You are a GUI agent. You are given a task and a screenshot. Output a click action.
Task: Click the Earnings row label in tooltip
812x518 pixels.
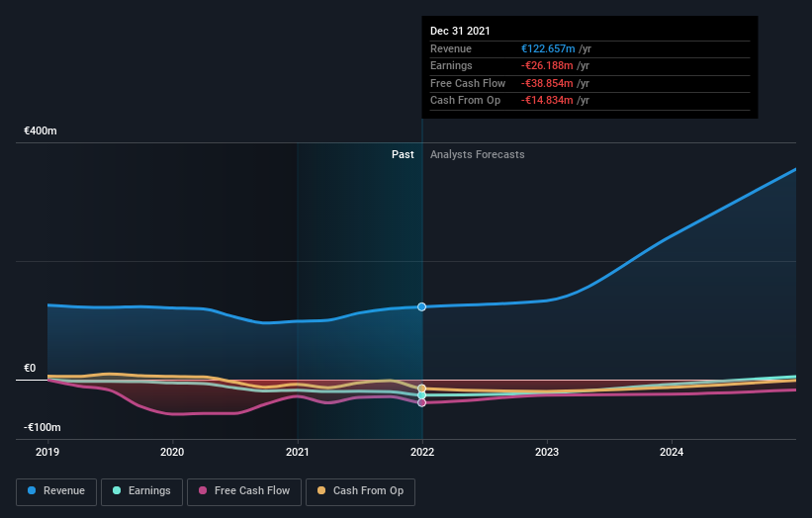(x=451, y=65)
